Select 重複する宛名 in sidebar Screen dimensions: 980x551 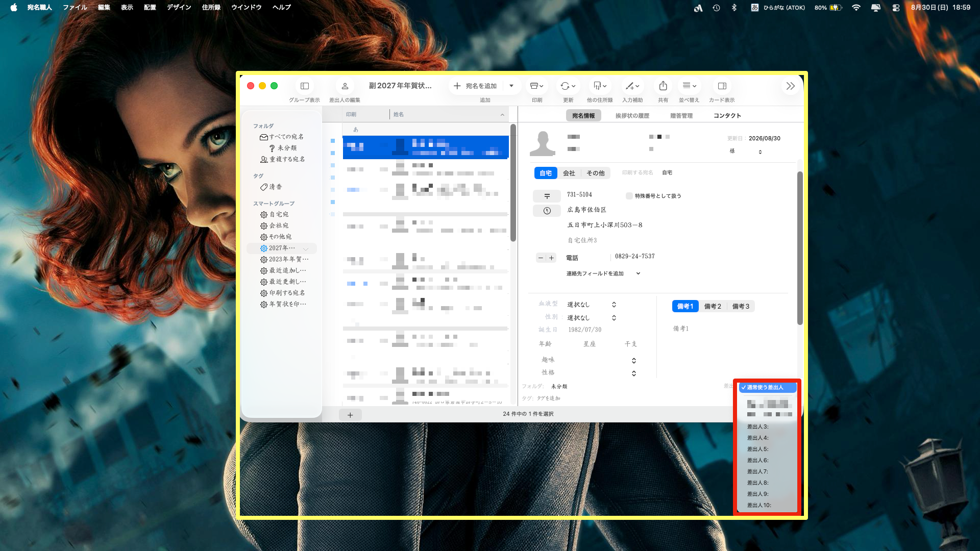pyautogui.click(x=283, y=159)
